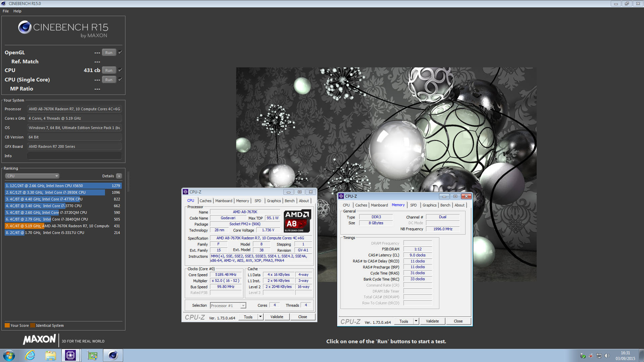Open Caches tab in left CPU-Z window

[x=205, y=201]
